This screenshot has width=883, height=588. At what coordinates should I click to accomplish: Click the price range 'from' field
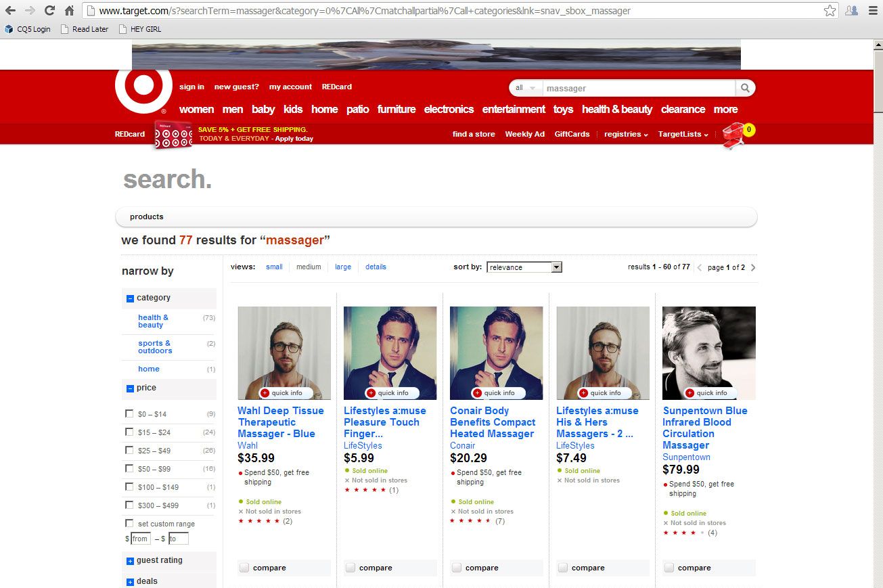(140, 539)
